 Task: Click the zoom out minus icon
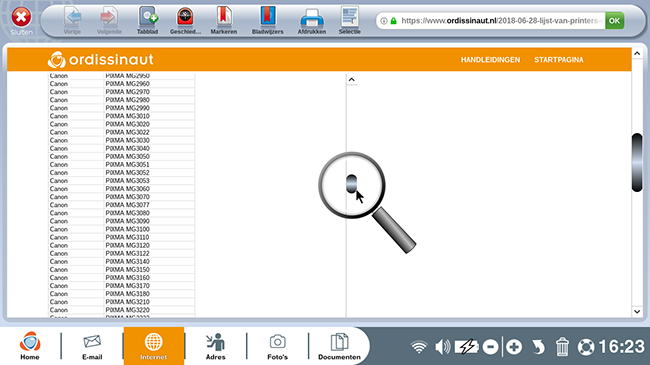tap(490, 347)
